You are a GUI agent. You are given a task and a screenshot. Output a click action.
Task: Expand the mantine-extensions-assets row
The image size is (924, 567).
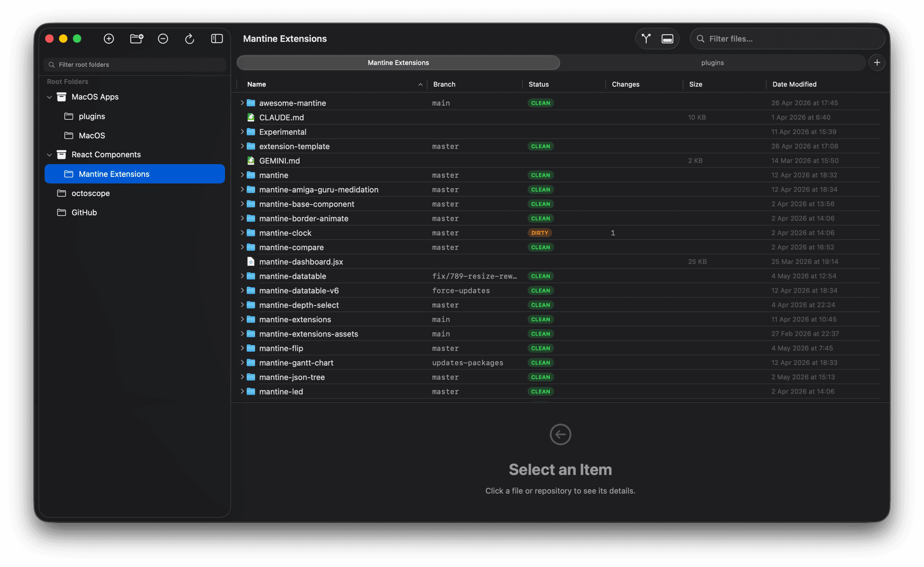tap(242, 334)
